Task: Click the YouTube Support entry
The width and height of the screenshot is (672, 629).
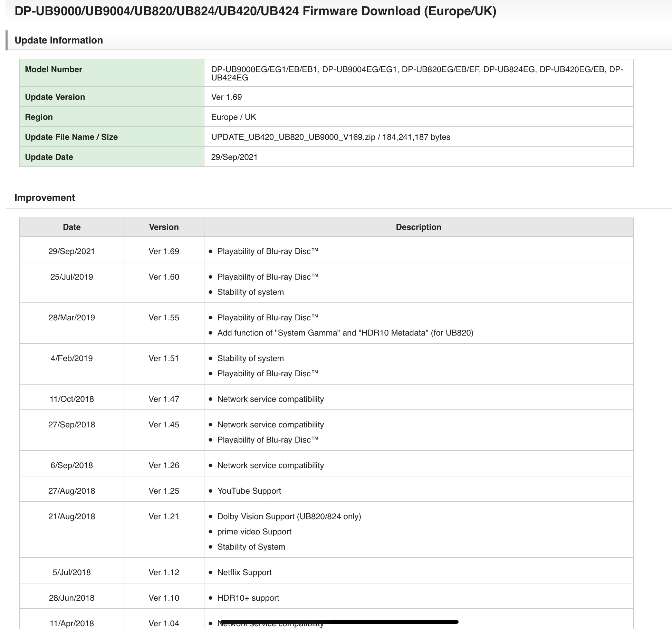Action: [x=249, y=491]
